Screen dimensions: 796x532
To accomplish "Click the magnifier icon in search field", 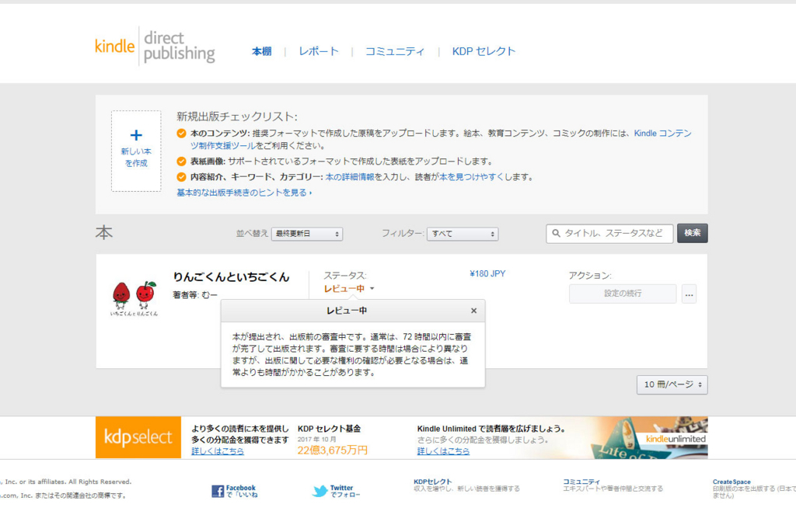I will tap(556, 233).
